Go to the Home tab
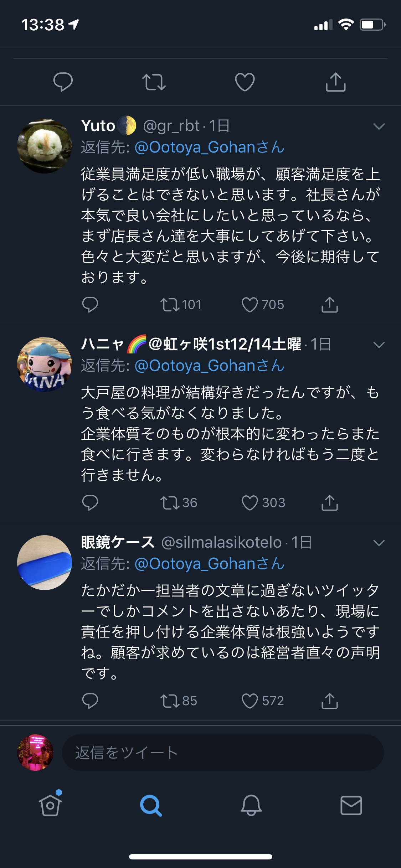 [x=50, y=805]
